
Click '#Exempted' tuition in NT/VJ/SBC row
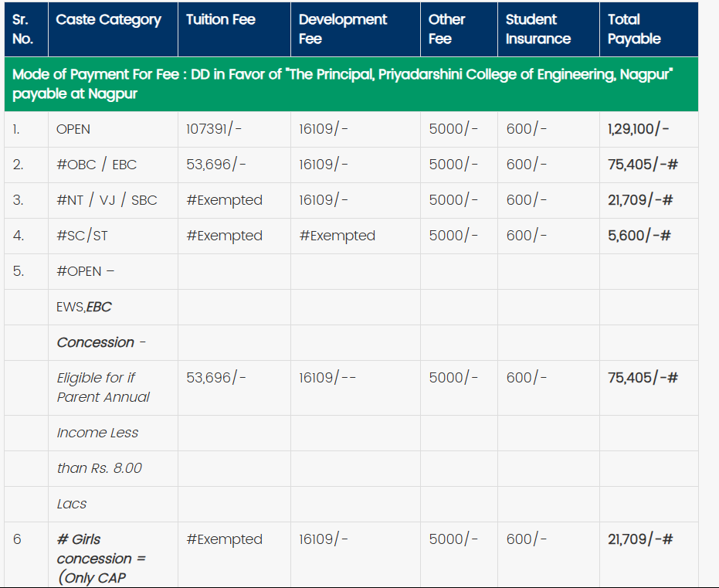pos(224,200)
